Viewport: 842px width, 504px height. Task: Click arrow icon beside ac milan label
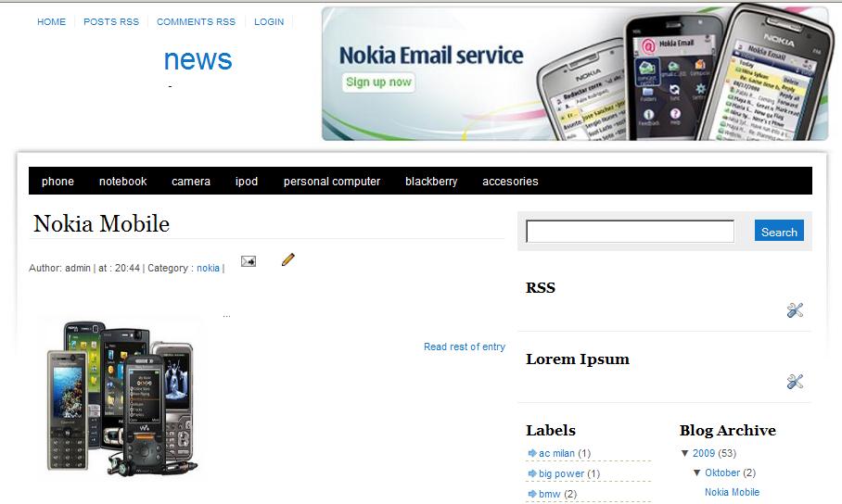click(532, 453)
